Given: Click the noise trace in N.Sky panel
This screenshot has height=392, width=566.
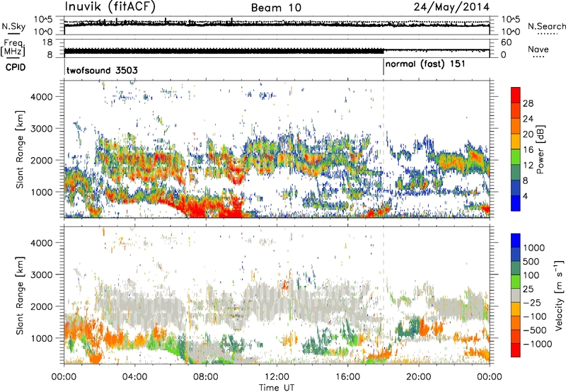Looking at the screenshot, I should click(277, 25).
